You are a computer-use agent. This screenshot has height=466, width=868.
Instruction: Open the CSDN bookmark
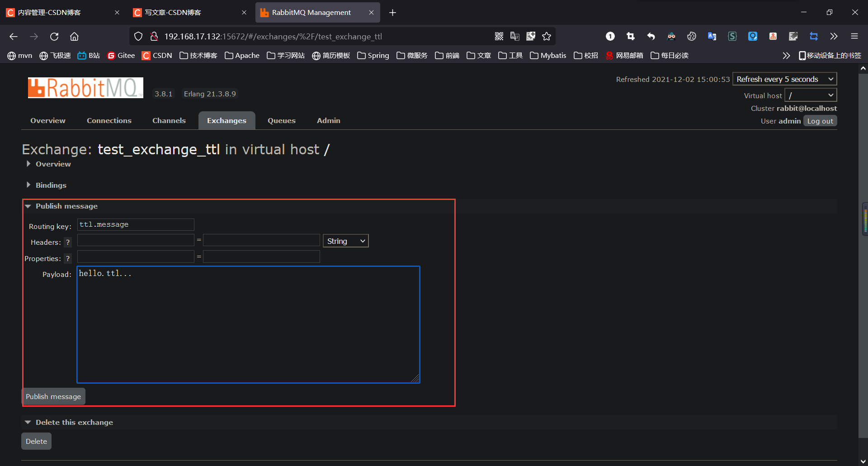[157, 56]
